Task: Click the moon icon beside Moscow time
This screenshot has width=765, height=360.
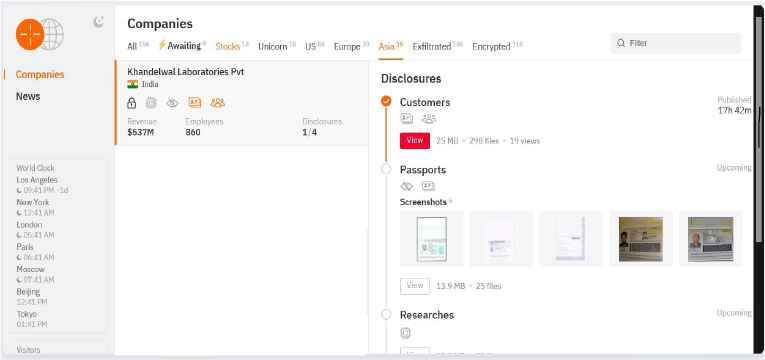Action: (20, 280)
